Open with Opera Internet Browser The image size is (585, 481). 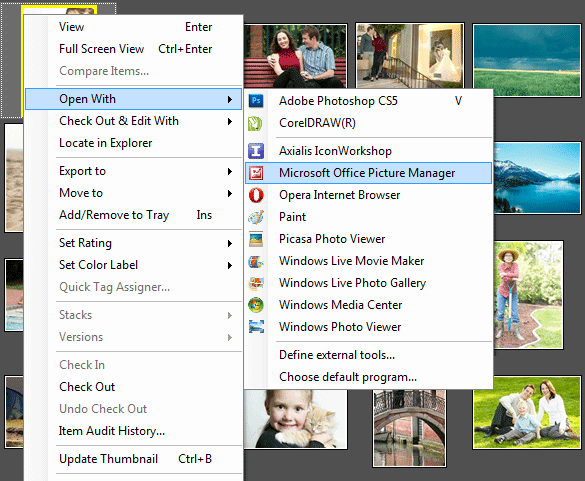[368, 195]
